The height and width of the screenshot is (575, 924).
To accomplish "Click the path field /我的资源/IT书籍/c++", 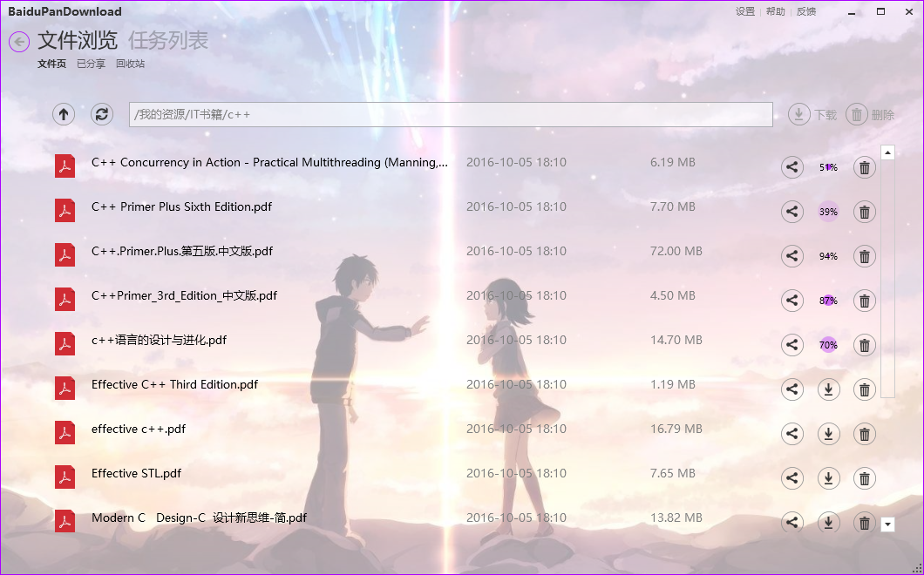I will pyautogui.click(x=451, y=114).
